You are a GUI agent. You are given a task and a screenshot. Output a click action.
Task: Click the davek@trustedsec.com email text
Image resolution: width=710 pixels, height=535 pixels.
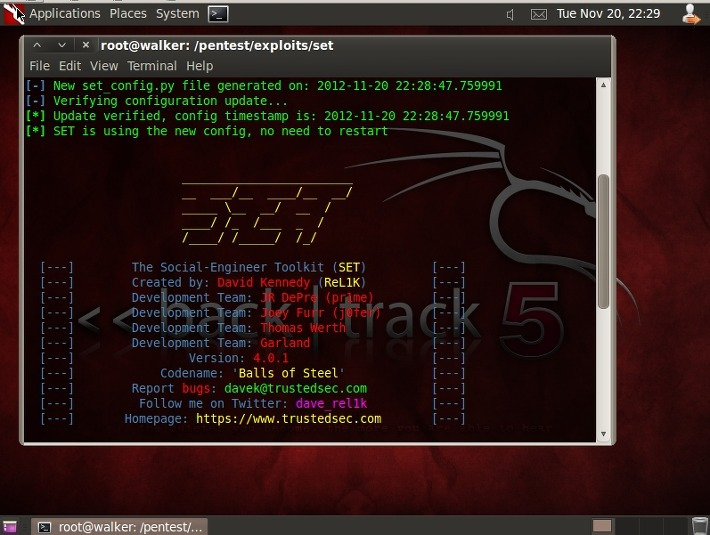[295, 388]
